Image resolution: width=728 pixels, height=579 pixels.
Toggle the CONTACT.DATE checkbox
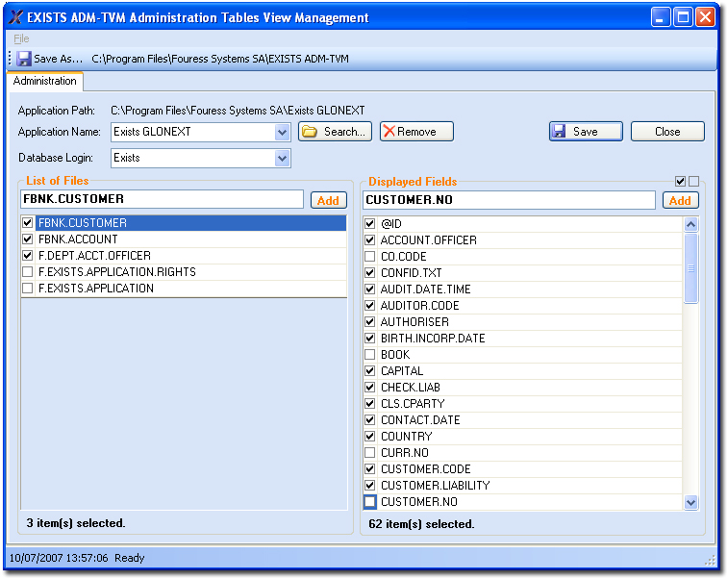click(x=370, y=420)
